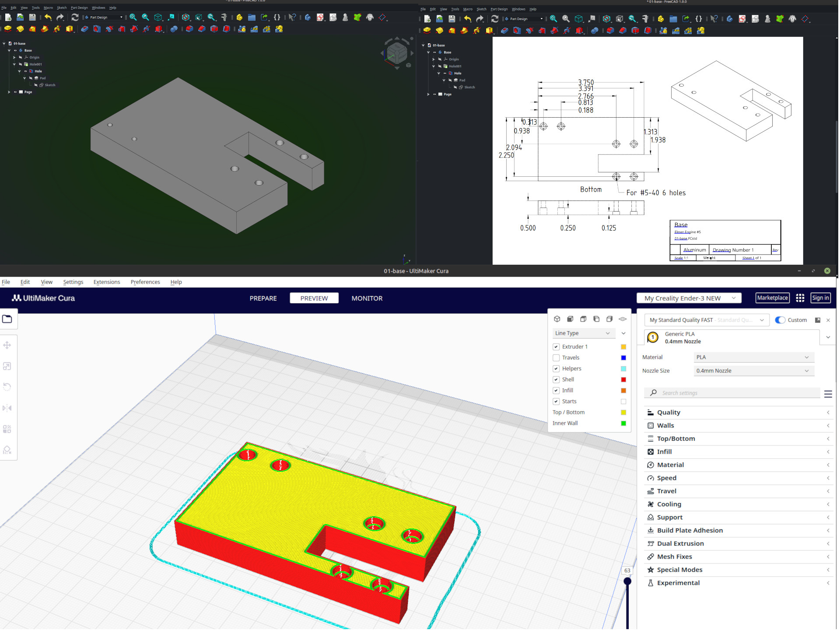Click Refresh in the left FreeCAD window
The image size is (840, 630).
75,17
